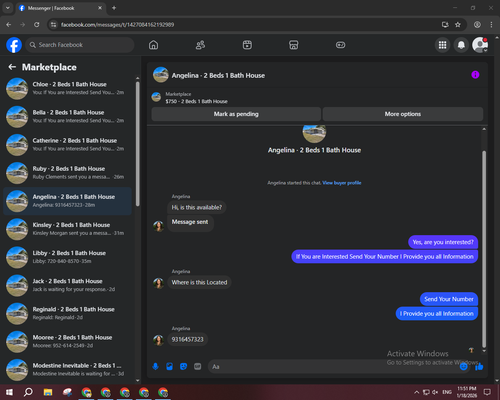Open View buyer profile link
The height and width of the screenshot is (400, 500).
point(342,183)
